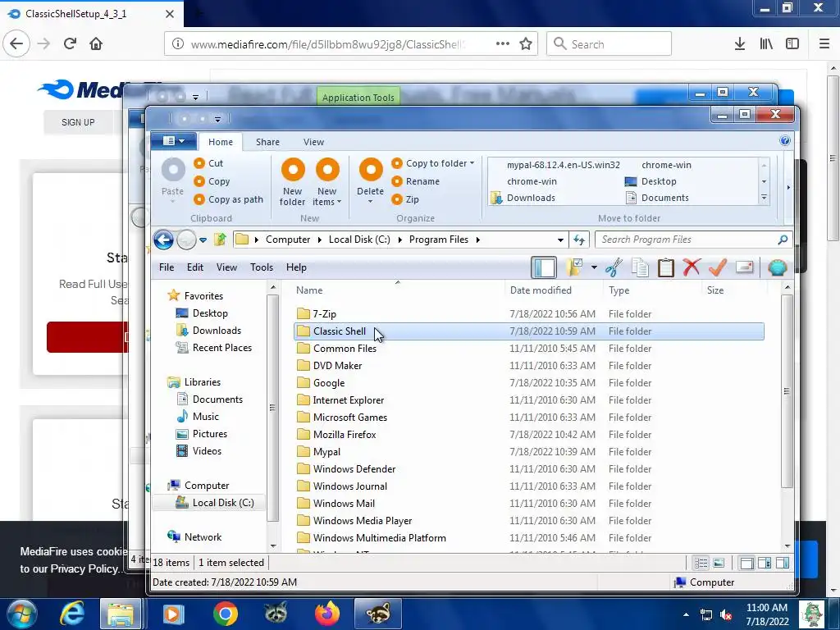
Task: Open the Classic Shell folder row
Action: (x=529, y=331)
